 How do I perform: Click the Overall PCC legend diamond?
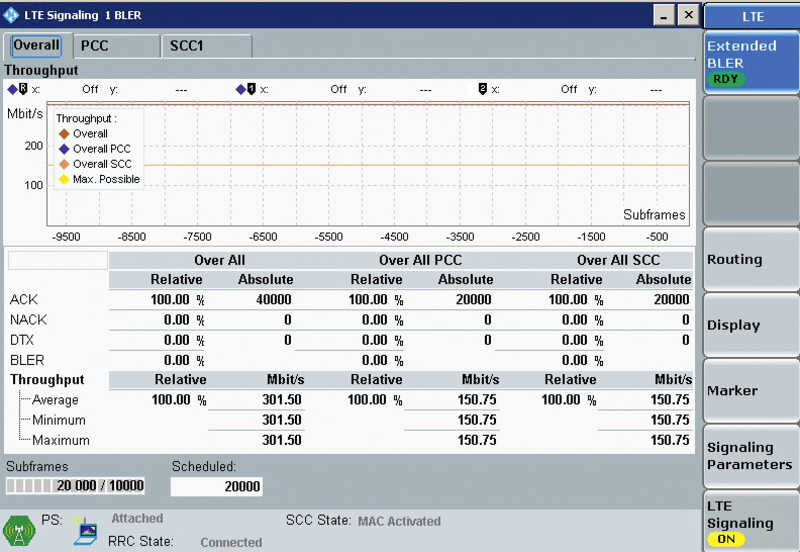(x=64, y=149)
